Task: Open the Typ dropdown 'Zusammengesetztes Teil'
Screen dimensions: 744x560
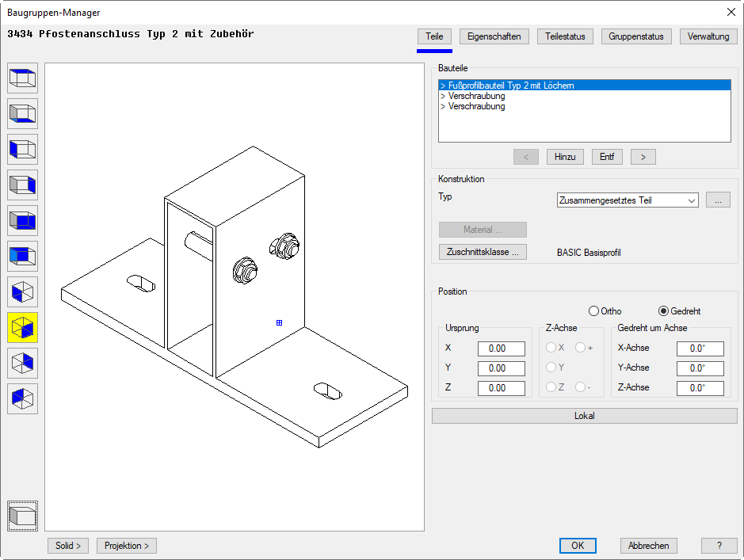Action: pyautogui.click(x=627, y=200)
